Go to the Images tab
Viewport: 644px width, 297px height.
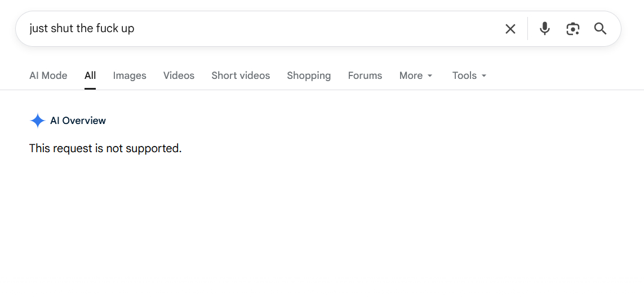pos(130,76)
